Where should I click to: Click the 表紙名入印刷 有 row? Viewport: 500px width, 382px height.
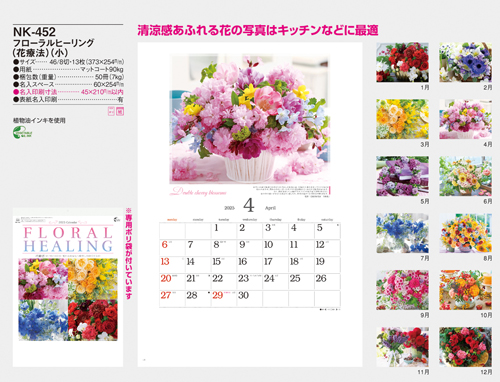68,99
